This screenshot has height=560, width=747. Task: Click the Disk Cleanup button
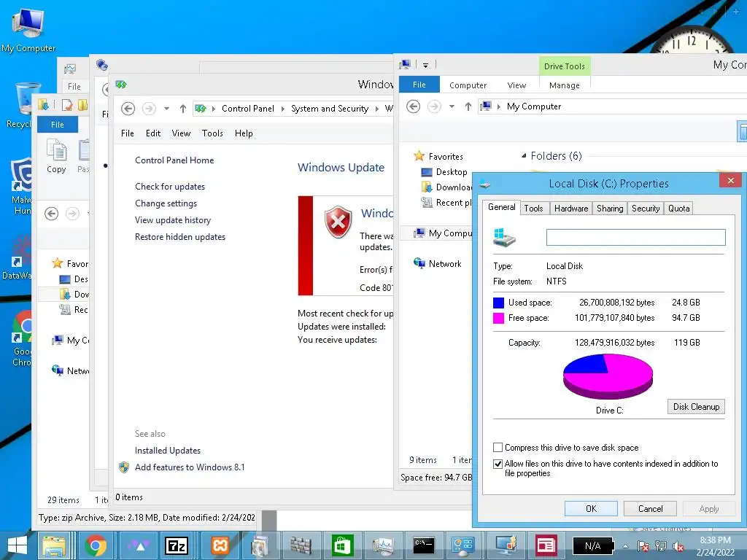click(x=696, y=407)
